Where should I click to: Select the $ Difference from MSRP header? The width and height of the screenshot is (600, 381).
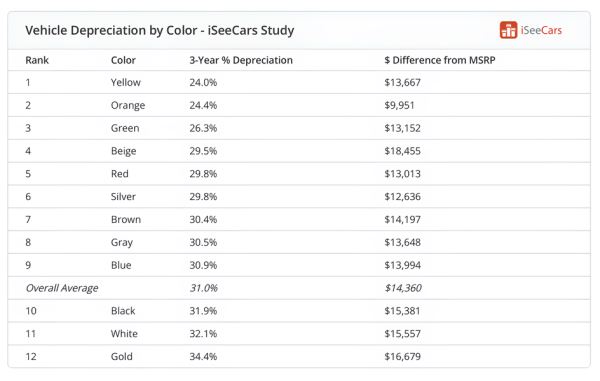tap(440, 60)
